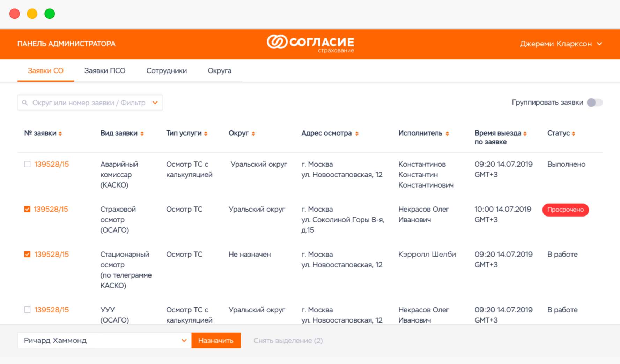Open the Округа tab
This screenshot has width=620, height=364.
click(x=220, y=71)
